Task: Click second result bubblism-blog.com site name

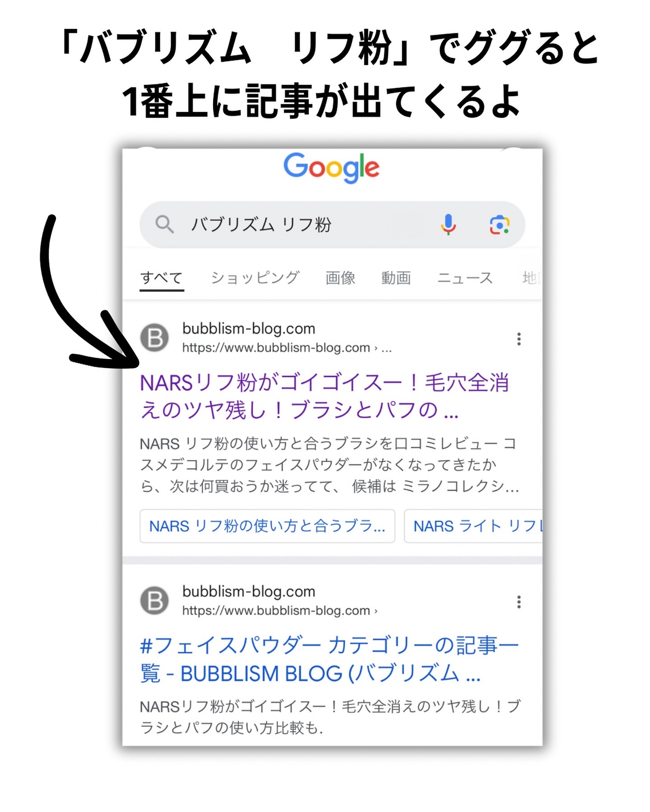Action: tap(249, 591)
